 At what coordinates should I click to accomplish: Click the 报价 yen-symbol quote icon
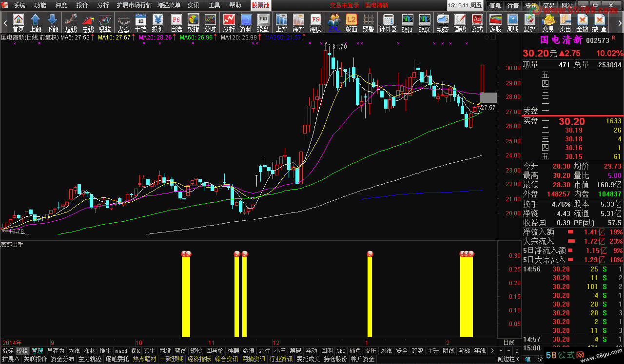(158, 22)
